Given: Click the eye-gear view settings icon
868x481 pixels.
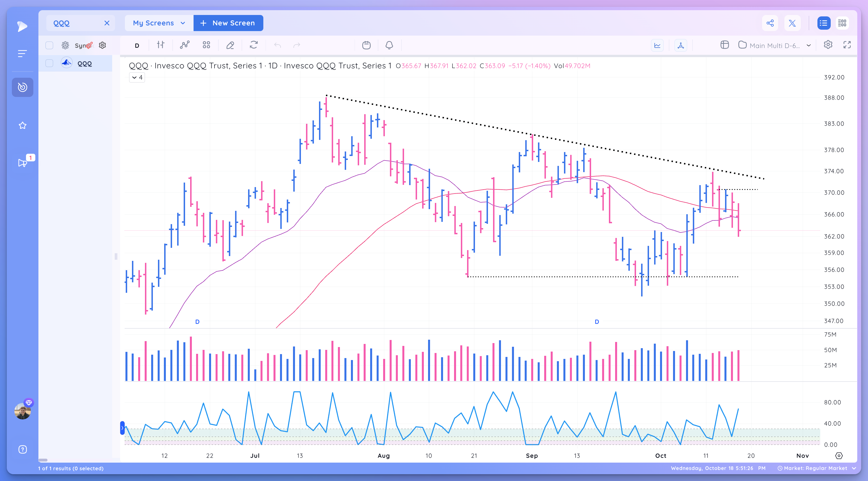Looking at the screenshot, I should (x=65, y=45).
